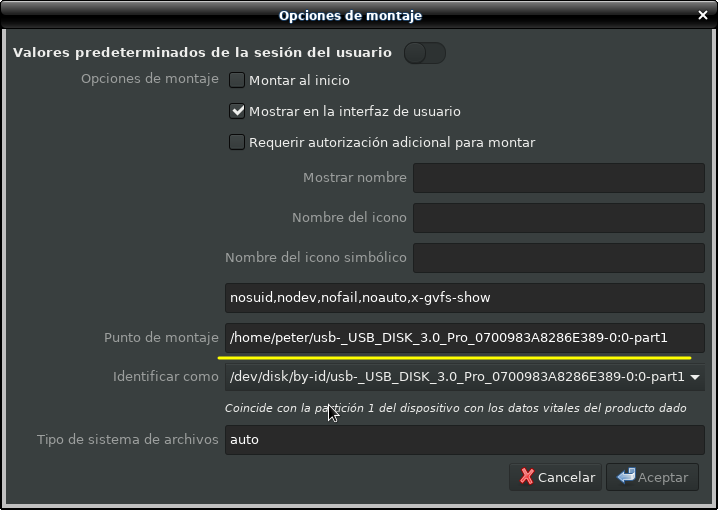Image resolution: width=718 pixels, height=510 pixels.
Task: Edit the nosuid,nodev mount options field
Action: pos(465,298)
